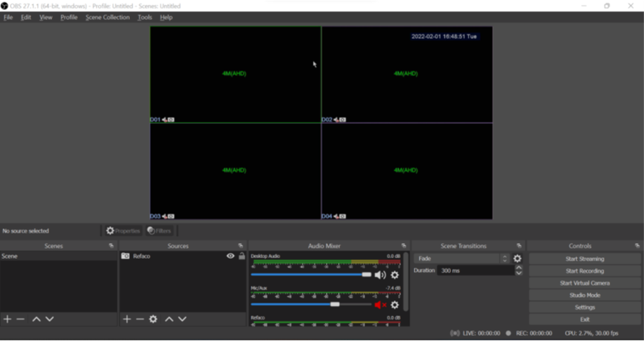The image size is (644, 341).
Task: Pop out the Sources dock
Action: 241,246
